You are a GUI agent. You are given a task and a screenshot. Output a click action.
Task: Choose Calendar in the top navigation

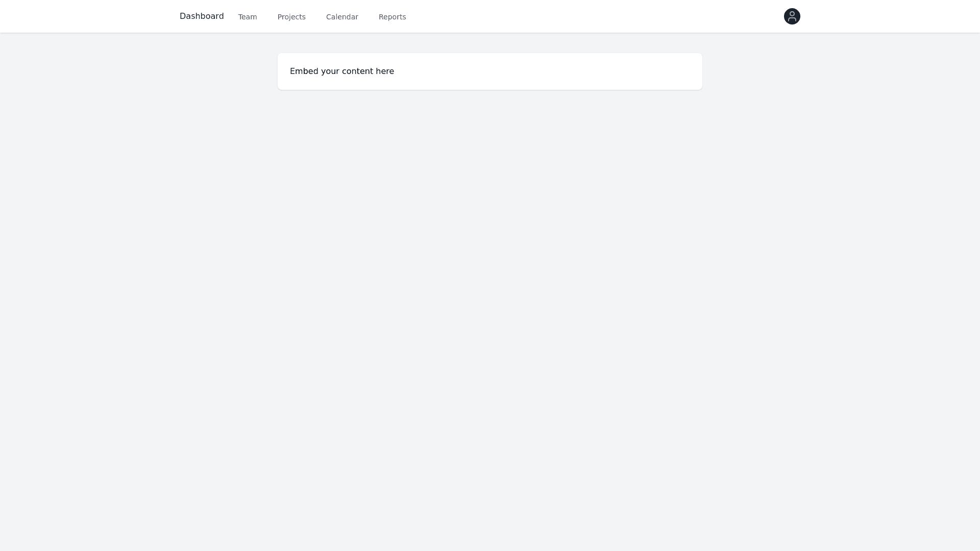point(342,17)
